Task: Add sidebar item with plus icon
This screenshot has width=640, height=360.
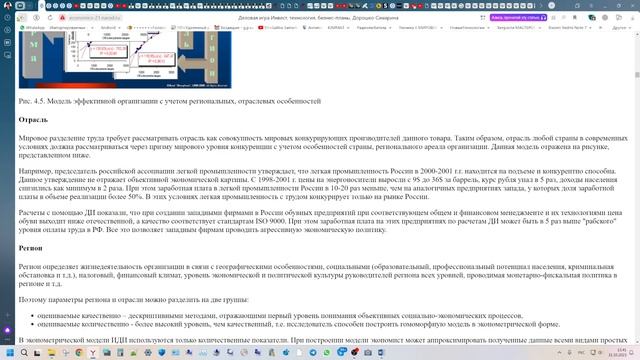Action: coord(7,315)
